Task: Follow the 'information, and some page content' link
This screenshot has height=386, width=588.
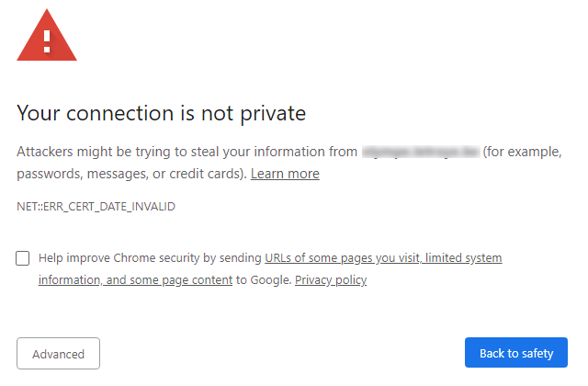Action: click(x=135, y=279)
